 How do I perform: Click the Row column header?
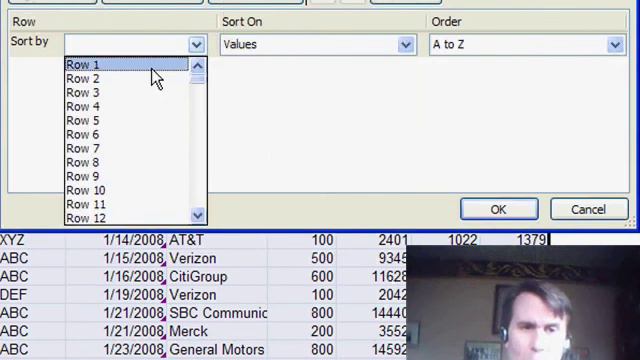pos(113,22)
